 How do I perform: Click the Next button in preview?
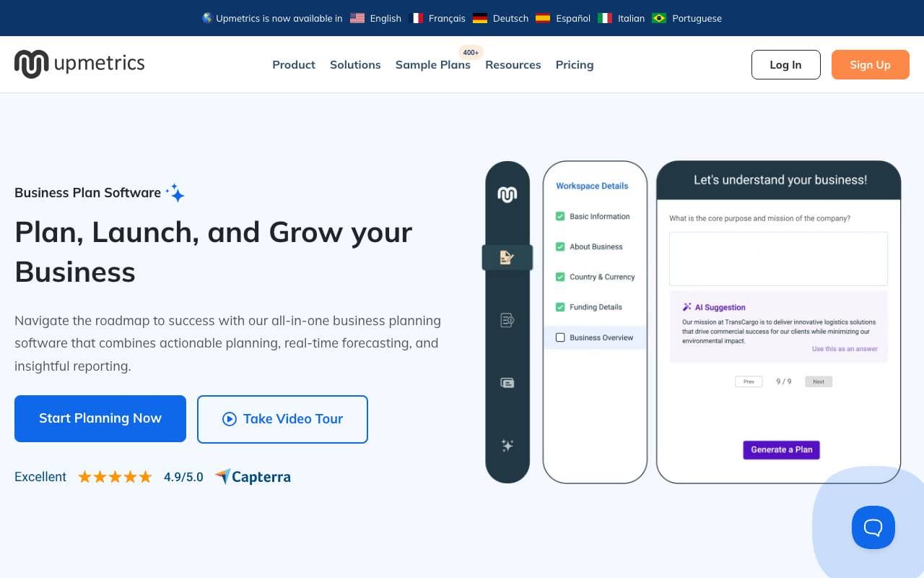(819, 381)
